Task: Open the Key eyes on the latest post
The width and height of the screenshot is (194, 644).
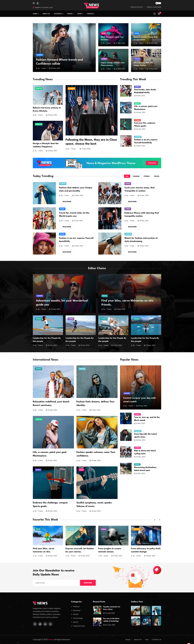Action: [111, 620]
